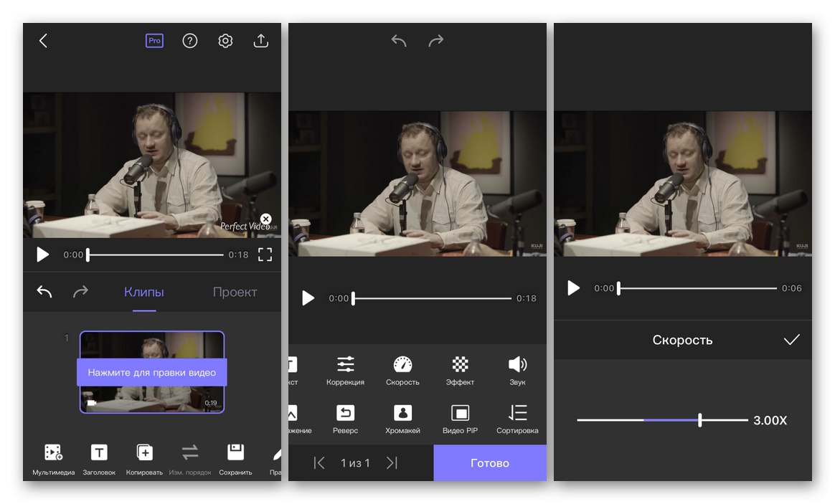Click the Готово button
Screen dimensions: 835x504
point(490,463)
